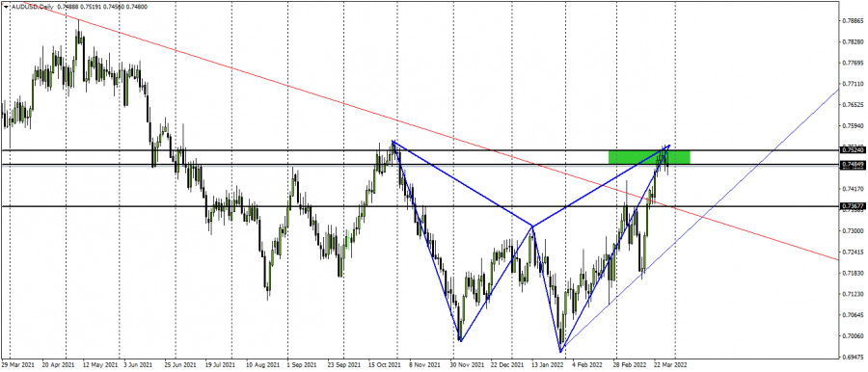The width and height of the screenshot is (868, 372).
Task: Click the 22 Dec 2021 date label
Action: [507, 366]
